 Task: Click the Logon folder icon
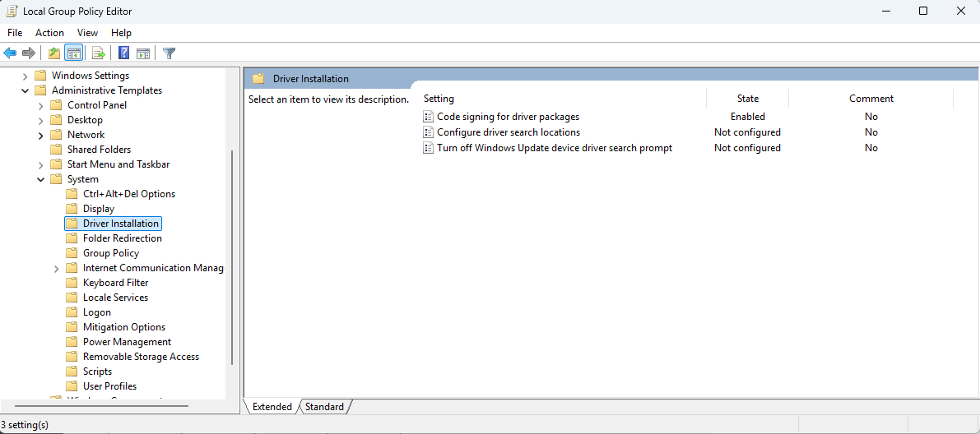pyautogui.click(x=72, y=312)
